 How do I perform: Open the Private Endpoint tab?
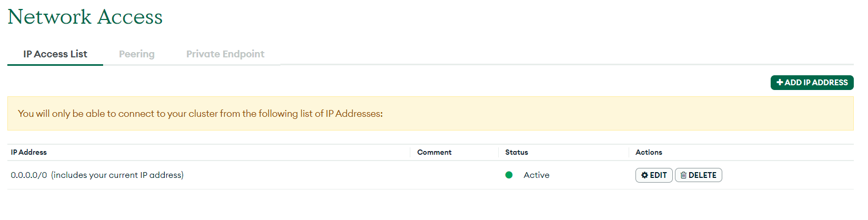coord(225,54)
